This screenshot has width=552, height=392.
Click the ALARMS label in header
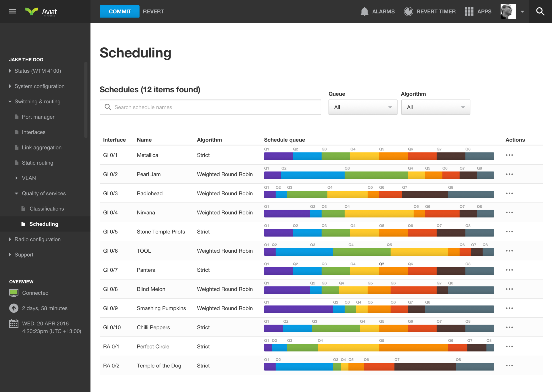[383, 11]
